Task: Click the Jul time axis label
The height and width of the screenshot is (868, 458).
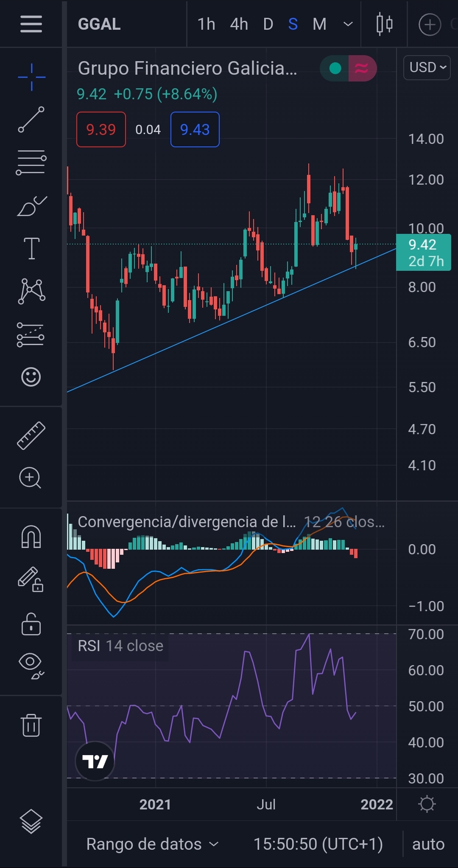Action: click(266, 804)
